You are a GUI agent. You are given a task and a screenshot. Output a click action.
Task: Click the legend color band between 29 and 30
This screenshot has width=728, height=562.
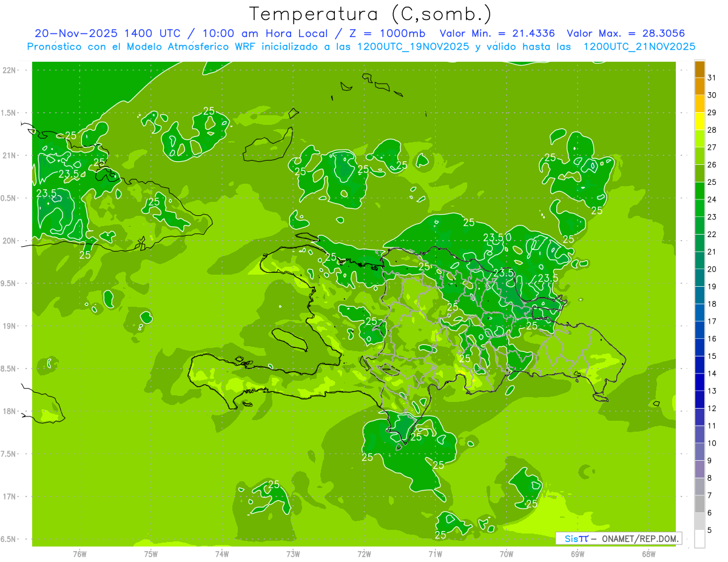tap(699, 104)
